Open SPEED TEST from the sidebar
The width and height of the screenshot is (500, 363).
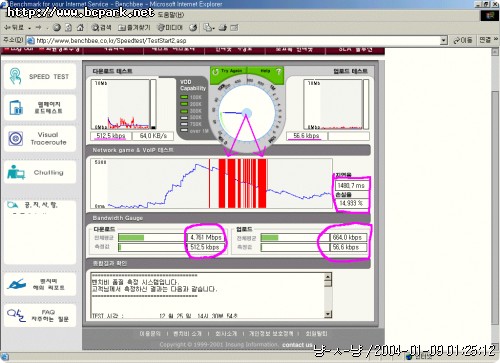click(40, 76)
